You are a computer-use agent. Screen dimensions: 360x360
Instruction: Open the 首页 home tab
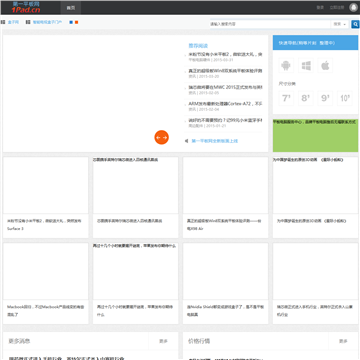coord(71,7)
